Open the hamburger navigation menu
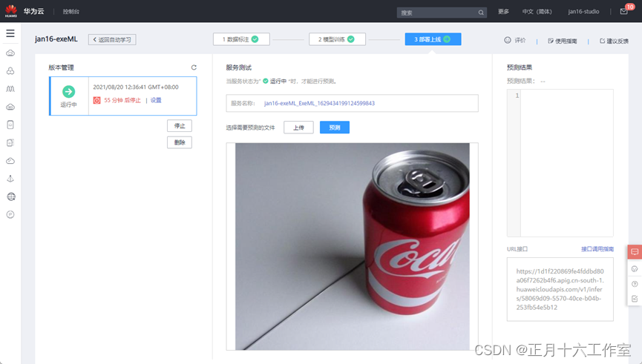 10,33
